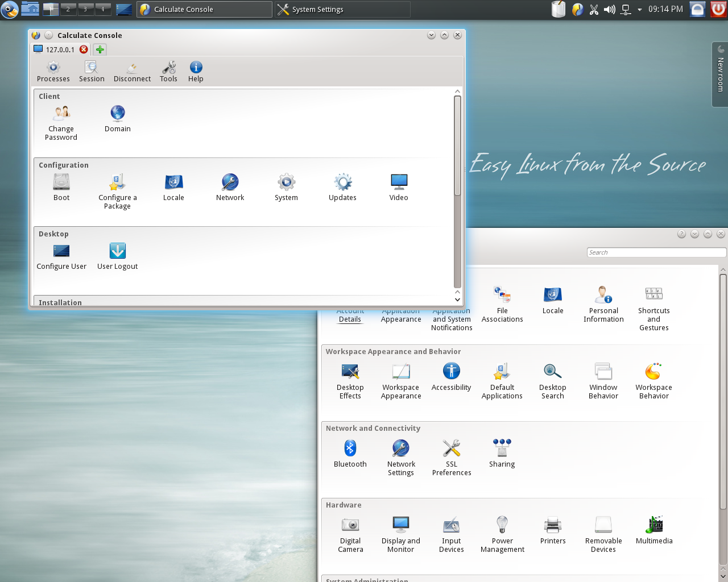Switch to Calculate Console taskbar entry
This screenshot has width=728, height=582.
coord(204,9)
